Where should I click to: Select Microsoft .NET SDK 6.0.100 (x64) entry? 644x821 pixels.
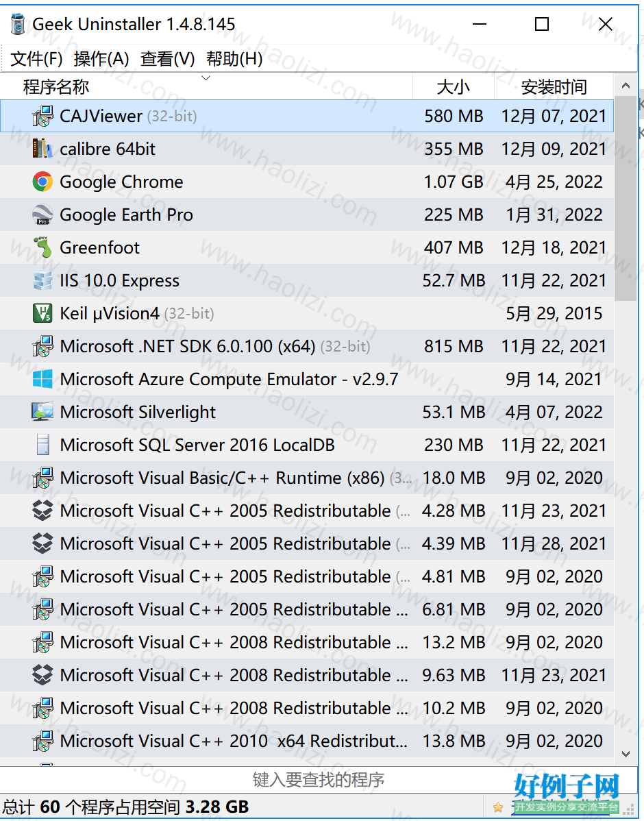214,347
